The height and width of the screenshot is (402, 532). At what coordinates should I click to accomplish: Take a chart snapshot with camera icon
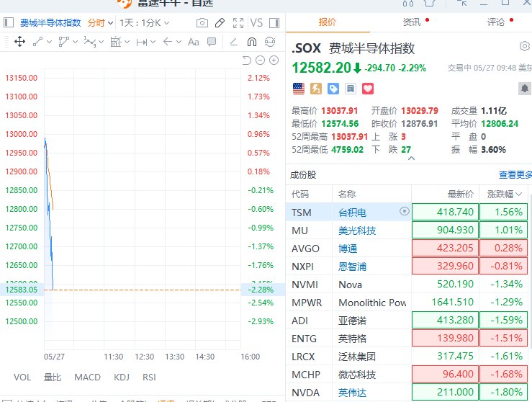[x=202, y=23]
